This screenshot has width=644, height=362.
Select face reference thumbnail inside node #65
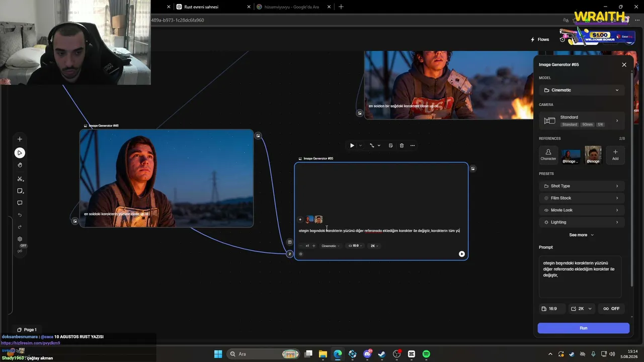click(x=318, y=219)
